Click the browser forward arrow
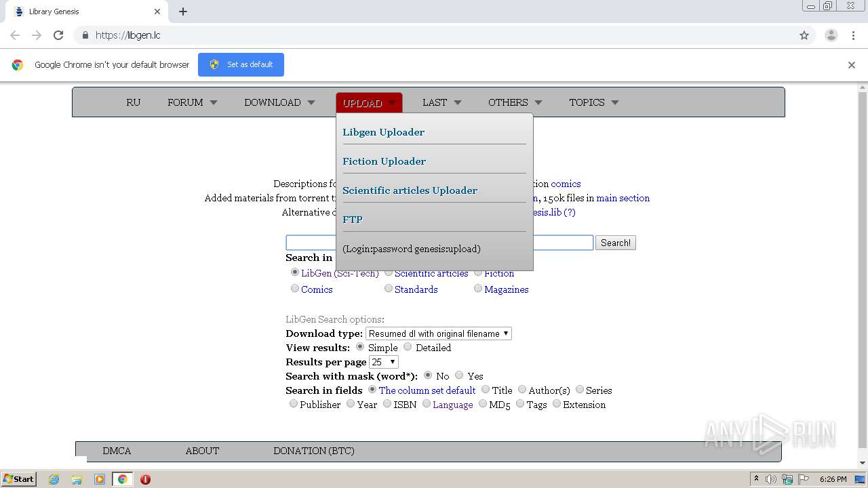868x488 pixels. 37,35
